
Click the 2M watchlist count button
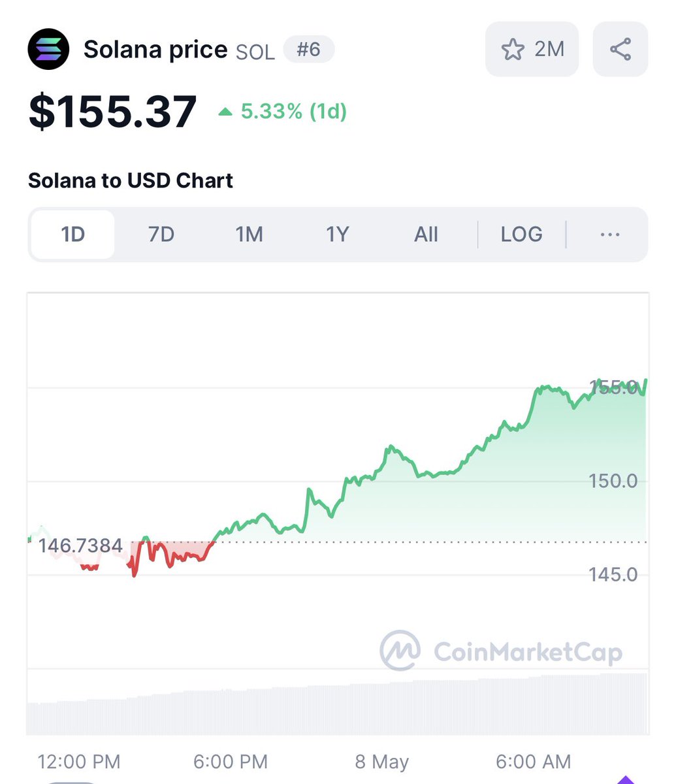532,49
